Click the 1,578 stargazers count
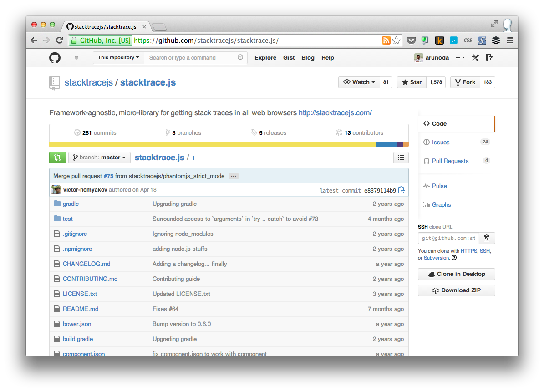This screenshot has height=392, width=544. click(x=436, y=82)
